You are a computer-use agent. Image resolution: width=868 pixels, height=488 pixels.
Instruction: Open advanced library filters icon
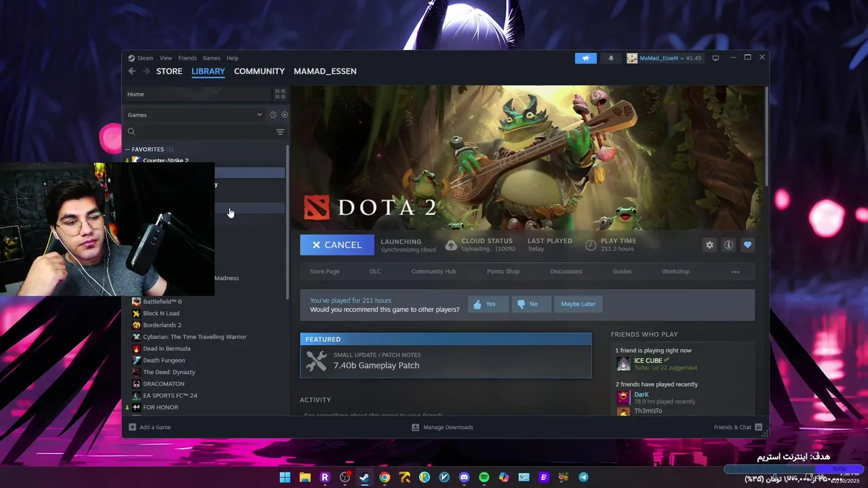pyautogui.click(x=280, y=131)
